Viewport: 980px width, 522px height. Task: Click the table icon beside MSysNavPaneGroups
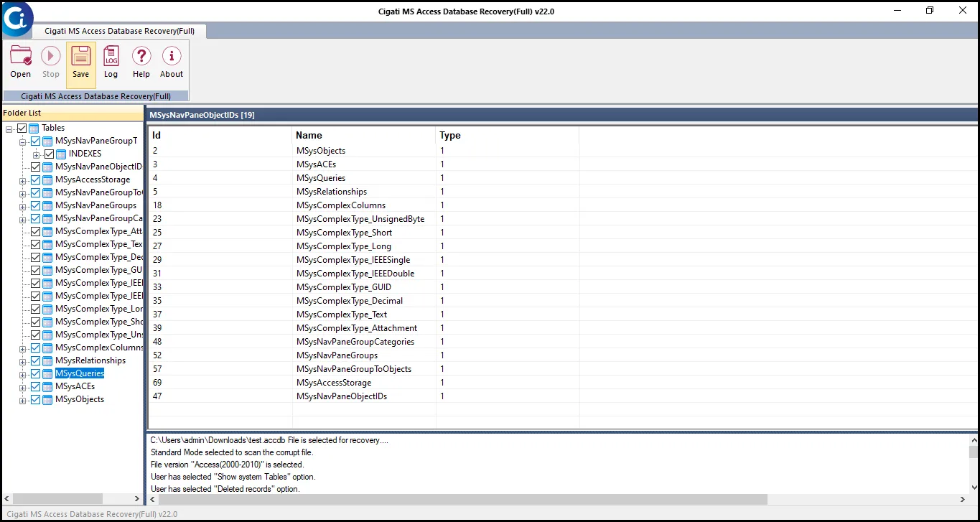click(x=47, y=205)
